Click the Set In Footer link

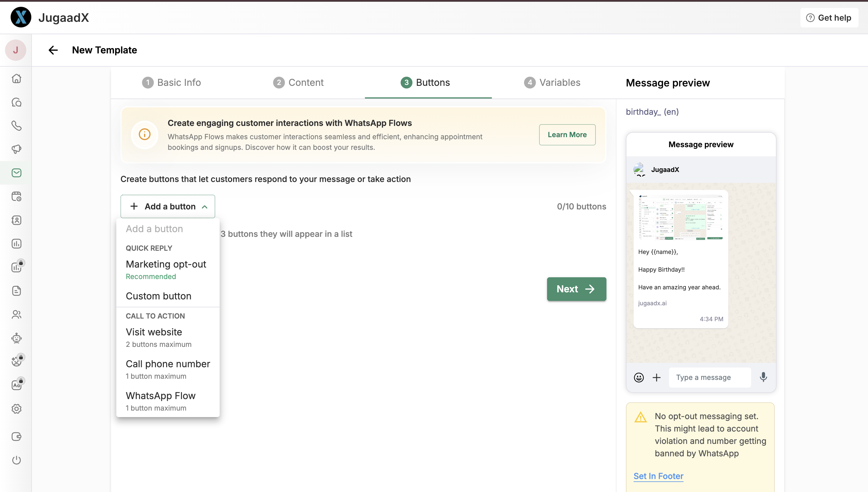pyautogui.click(x=658, y=476)
